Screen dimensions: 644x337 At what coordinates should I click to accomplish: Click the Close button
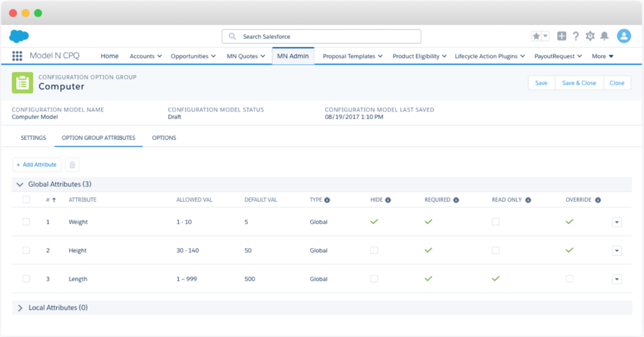tap(617, 83)
